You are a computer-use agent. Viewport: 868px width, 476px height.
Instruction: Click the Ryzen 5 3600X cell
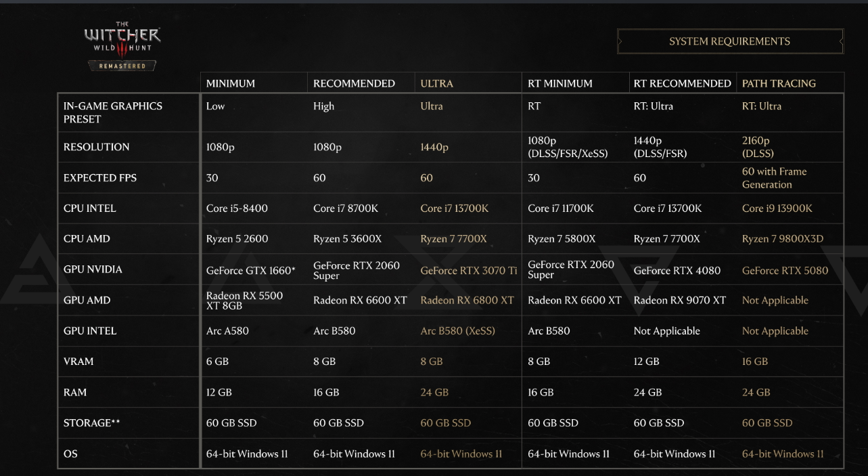pos(347,239)
